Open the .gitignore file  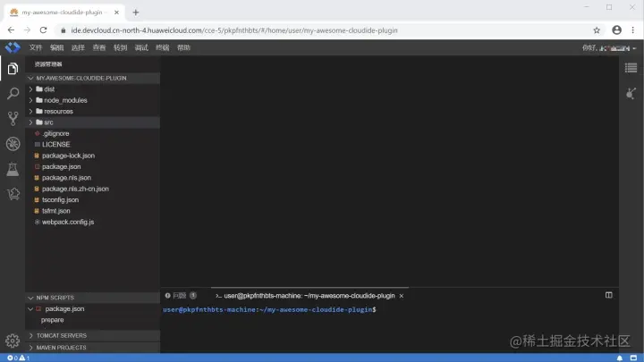coord(55,133)
